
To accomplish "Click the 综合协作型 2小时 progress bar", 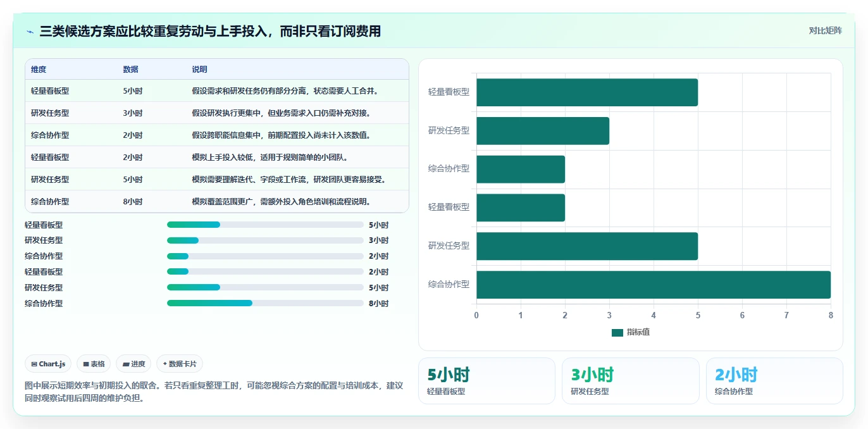I will pos(265,256).
